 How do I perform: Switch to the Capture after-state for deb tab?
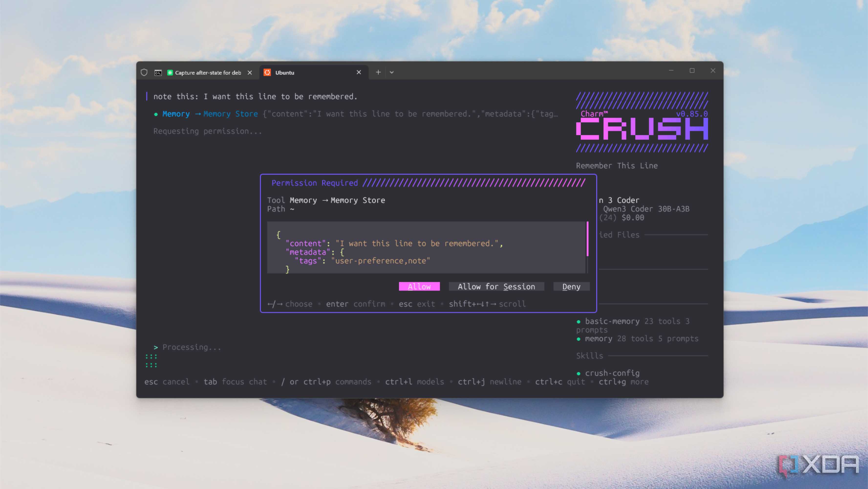(208, 73)
